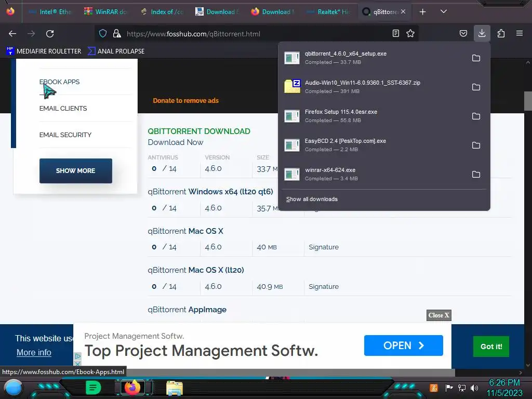The width and height of the screenshot is (532, 399).
Task: Open the taskbar clock showing 6:26 PM
Action: [504, 388]
